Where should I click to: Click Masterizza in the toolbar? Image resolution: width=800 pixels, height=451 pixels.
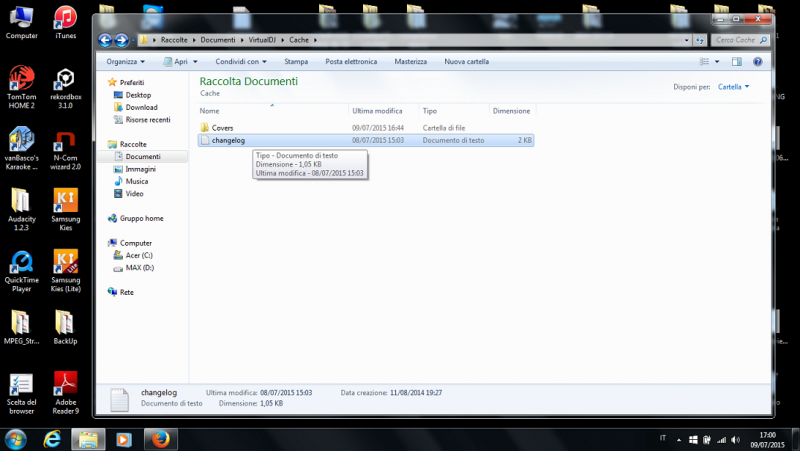click(x=411, y=62)
